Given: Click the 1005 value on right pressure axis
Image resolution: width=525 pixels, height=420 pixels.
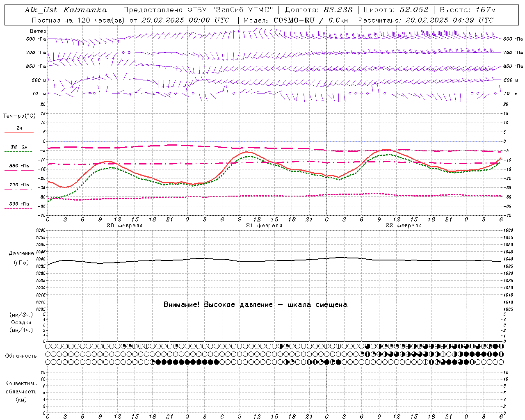Looking at the screenshot, I should [x=508, y=309].
